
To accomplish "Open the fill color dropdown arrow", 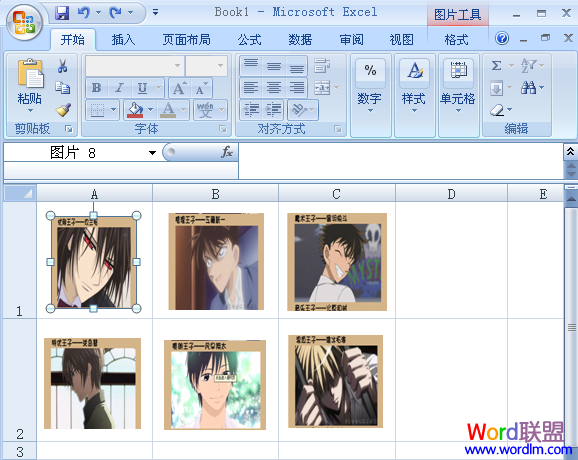I will [150, 110].
